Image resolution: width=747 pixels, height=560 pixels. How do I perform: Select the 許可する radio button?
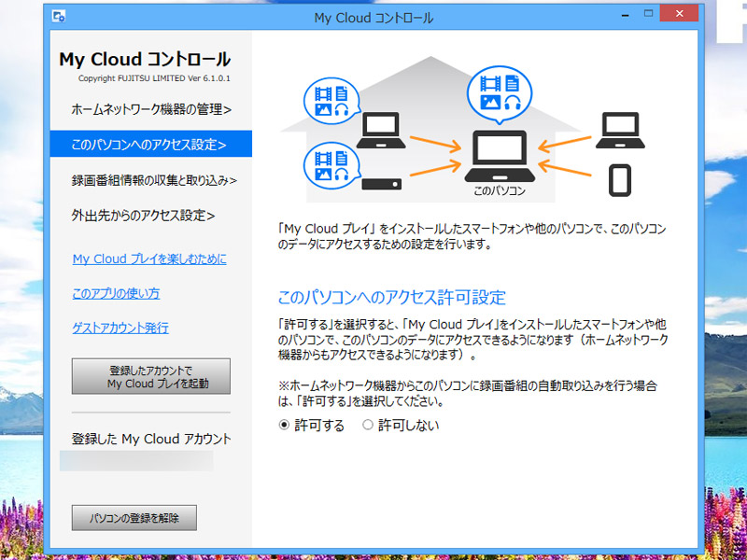tap(285, 426)
